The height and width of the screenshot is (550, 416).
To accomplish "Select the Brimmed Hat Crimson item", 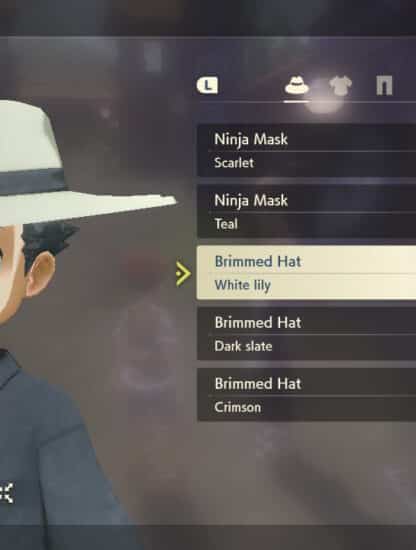I will pos(307,395).
